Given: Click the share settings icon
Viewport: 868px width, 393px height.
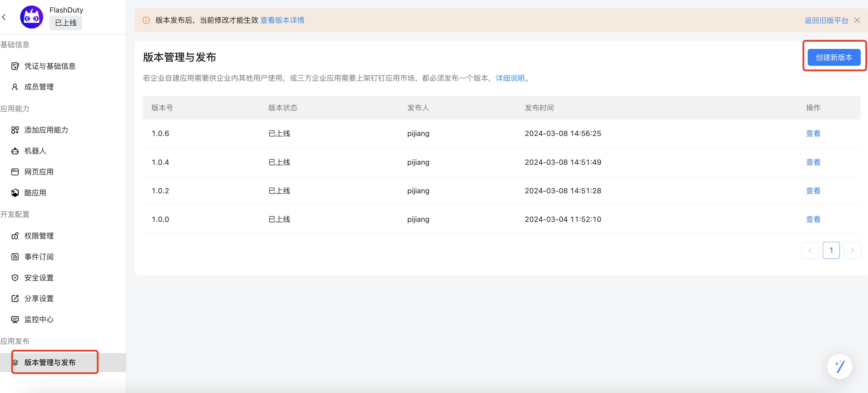Looking at the screenshot, I should click(15, 298).
